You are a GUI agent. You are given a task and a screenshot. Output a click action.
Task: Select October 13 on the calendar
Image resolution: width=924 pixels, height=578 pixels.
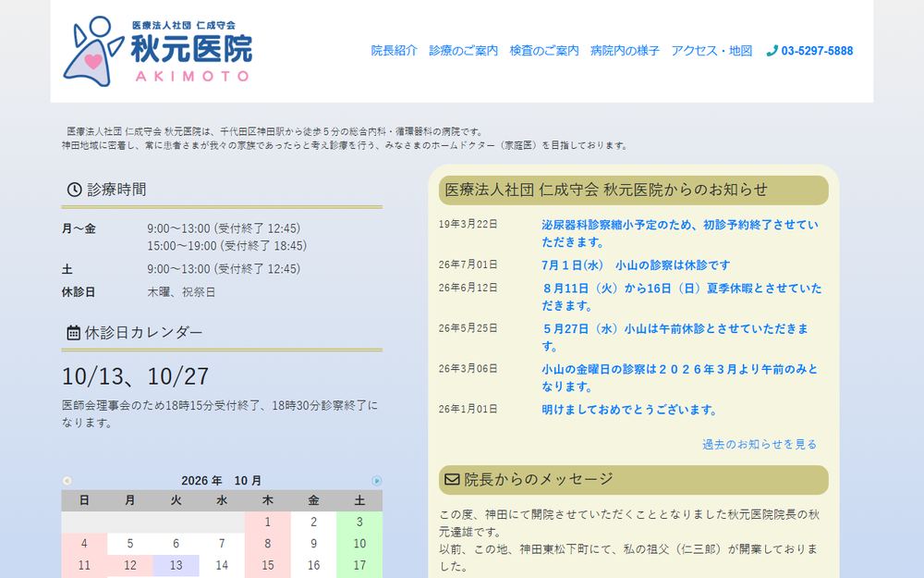pyautogui.click(x=176, y=565)
